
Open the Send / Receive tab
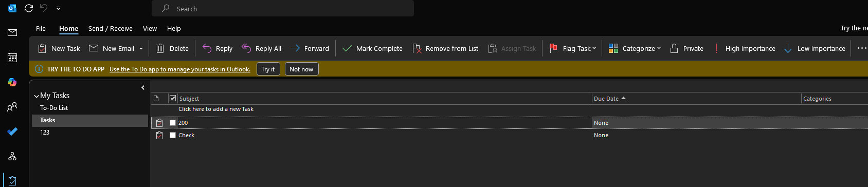(110, 28)
